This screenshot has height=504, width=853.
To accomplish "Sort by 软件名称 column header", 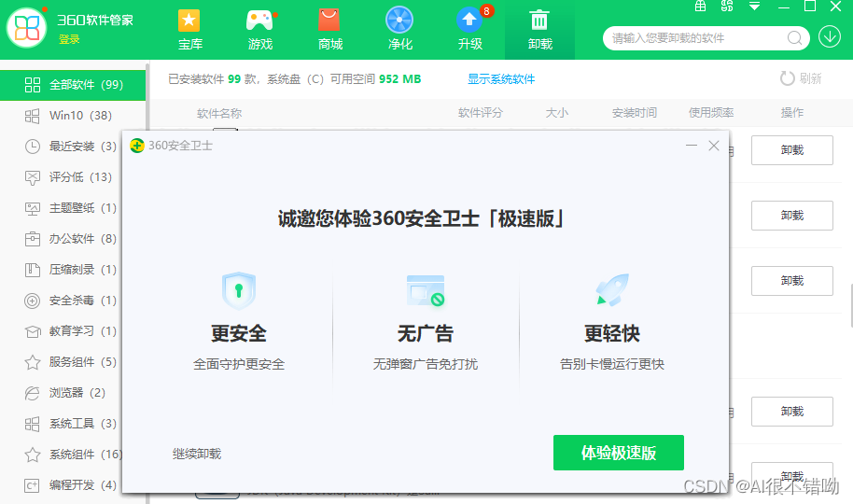I will tap(219, 113).
